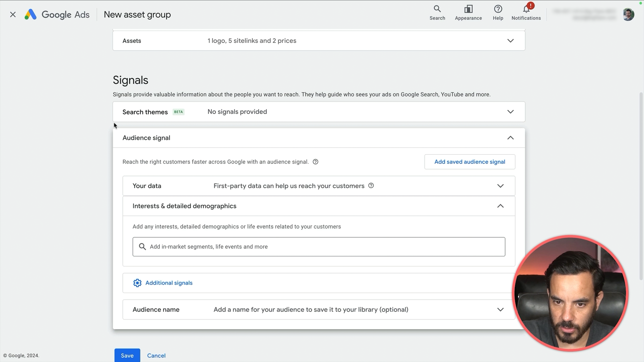Close the asset group editor with the X
This screenshot has height=362, width=644.
(x=13, y=14)
